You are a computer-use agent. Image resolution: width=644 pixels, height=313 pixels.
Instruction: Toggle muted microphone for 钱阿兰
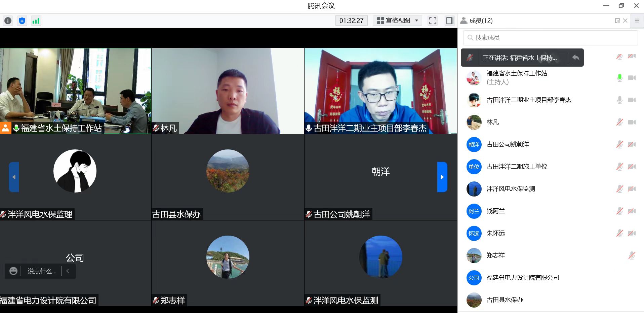619,211
